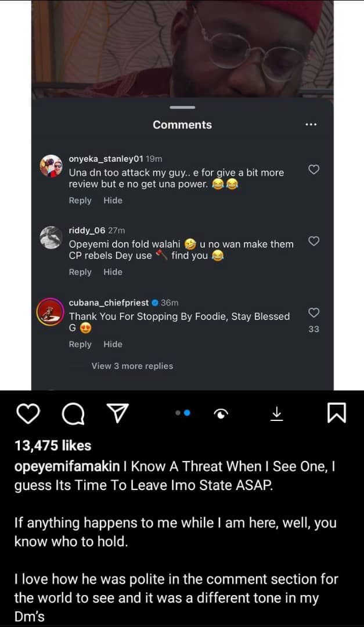Hide cubana_chiefpriest's comment
Image resolution: width=364 pixels, height=627 pixels.
(x=113, y=344)
